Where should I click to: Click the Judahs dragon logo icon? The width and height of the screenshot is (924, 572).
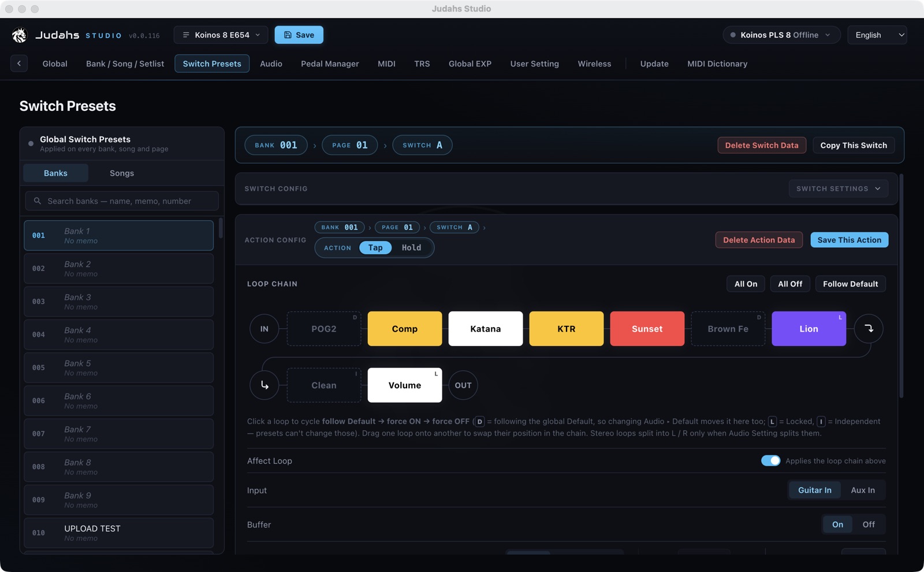point(19,35)
